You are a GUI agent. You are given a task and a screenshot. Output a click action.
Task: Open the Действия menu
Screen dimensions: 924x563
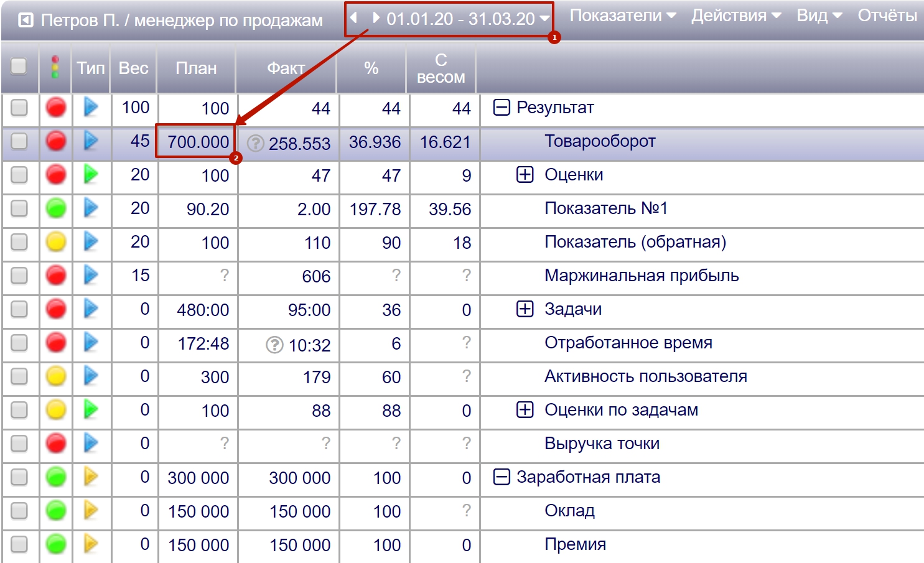(735, 16)
